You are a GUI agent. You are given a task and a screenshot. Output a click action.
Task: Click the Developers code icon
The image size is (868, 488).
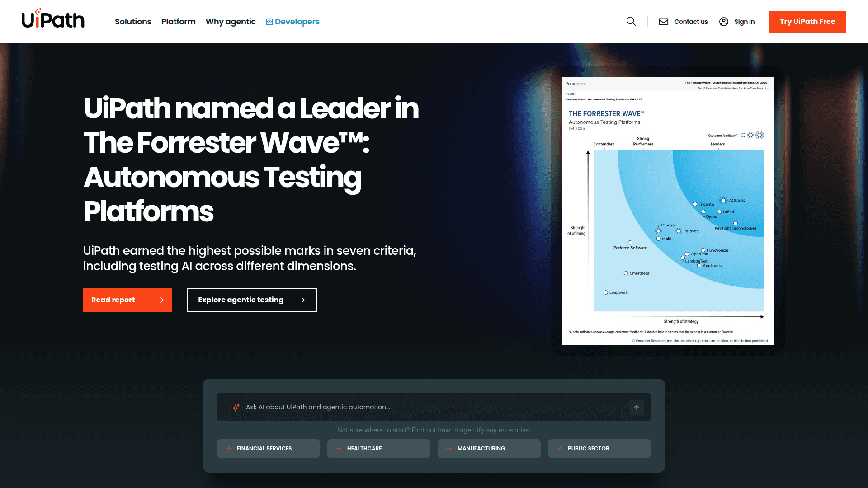(x=269, y=22)
